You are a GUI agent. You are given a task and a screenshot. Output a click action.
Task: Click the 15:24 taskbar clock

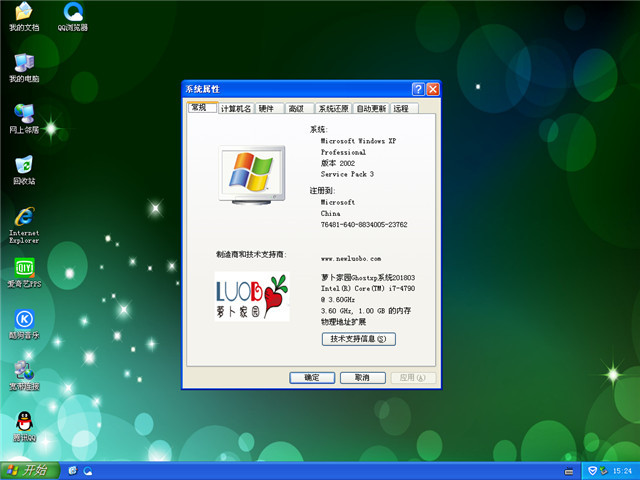622,471
